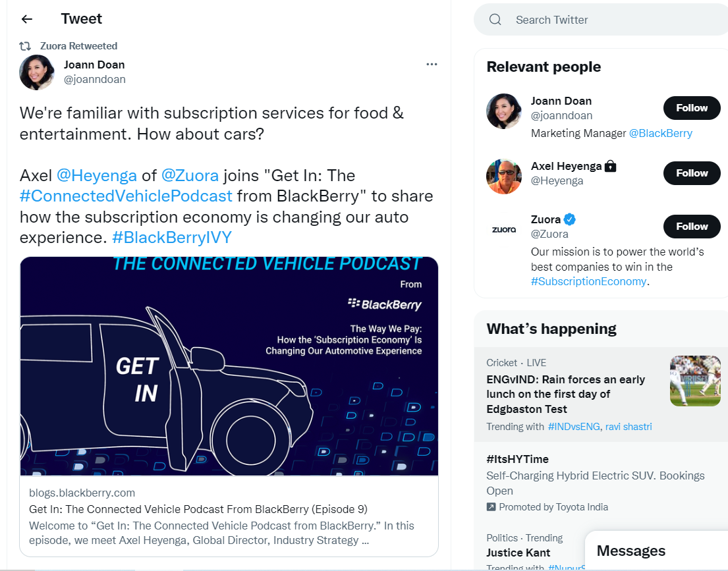The width and height of the screenshot is (728, 571).
Task: Click the back arrow beside Tweet
Action: [27, 19]
